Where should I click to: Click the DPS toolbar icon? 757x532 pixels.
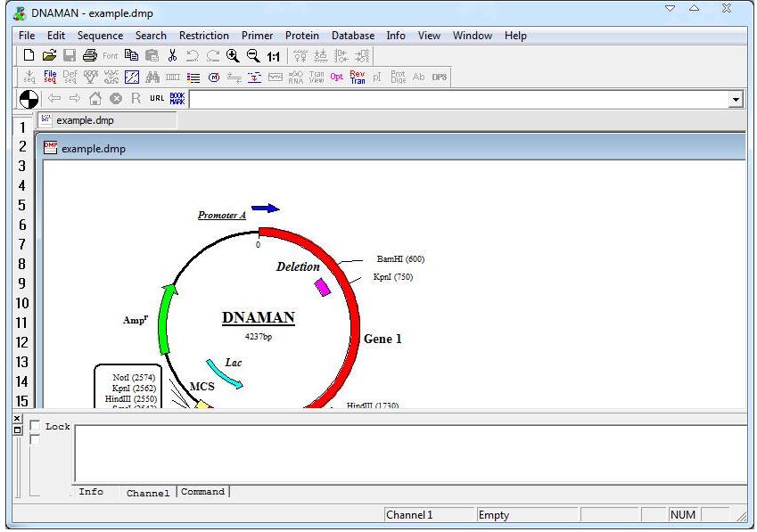coord(440,78)
